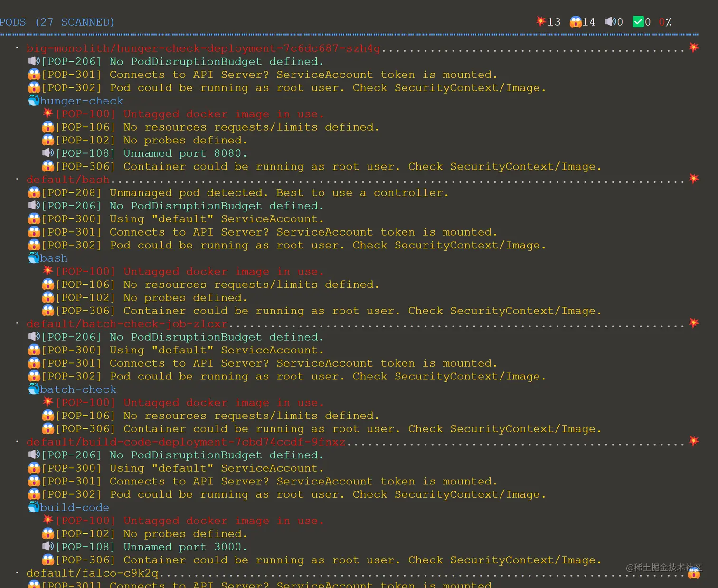Click the 'build-code' container name
Viewport: 718px width, 588px height.
click(x=75, y=507)
